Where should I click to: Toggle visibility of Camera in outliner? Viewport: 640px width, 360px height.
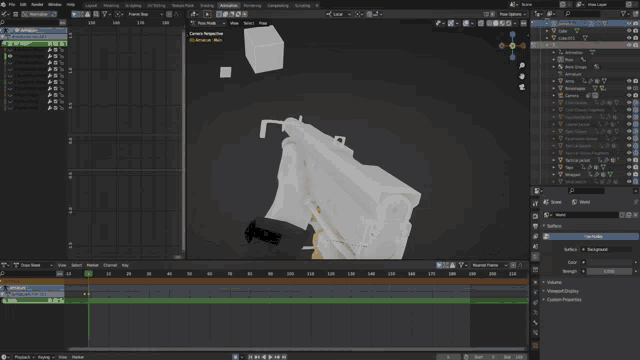click(629, 96)
